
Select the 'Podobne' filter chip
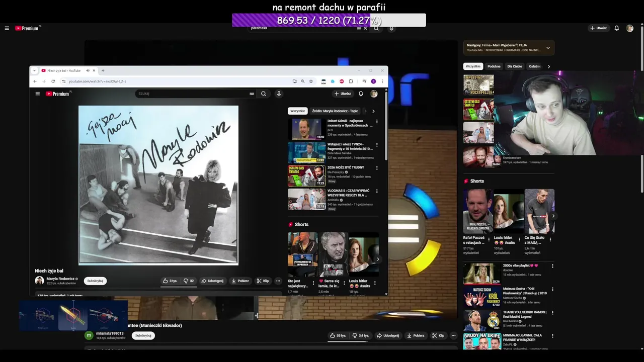point(494,66)
